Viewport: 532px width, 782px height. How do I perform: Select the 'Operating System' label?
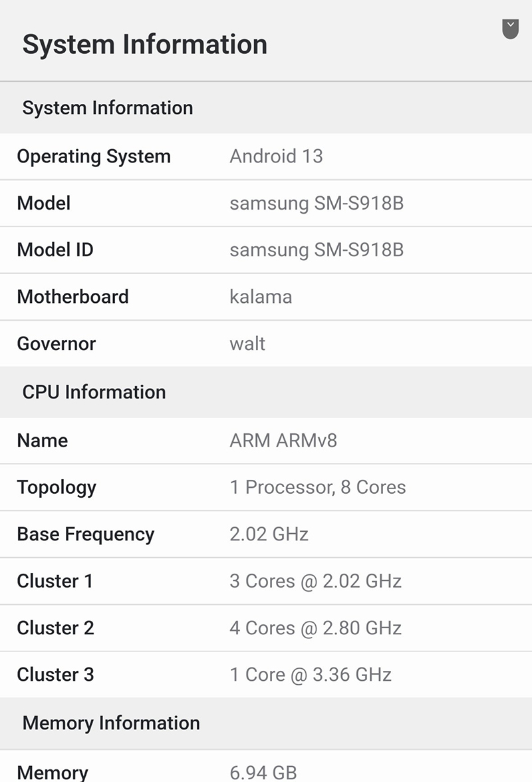click(x=94, y=156)
